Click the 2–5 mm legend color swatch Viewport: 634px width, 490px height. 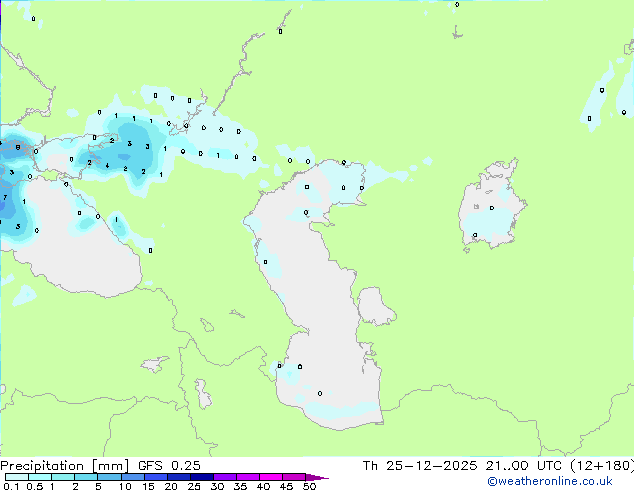click(x=86, y=477)
